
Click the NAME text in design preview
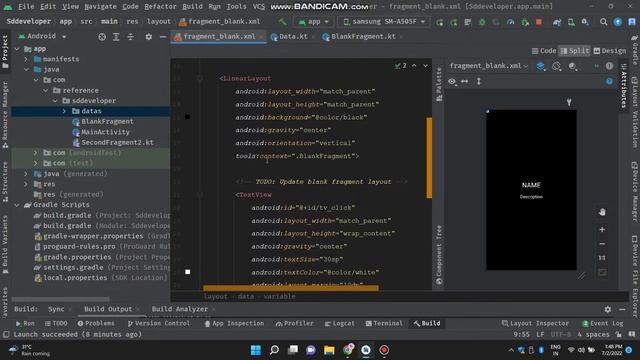(x=531, y=185)
